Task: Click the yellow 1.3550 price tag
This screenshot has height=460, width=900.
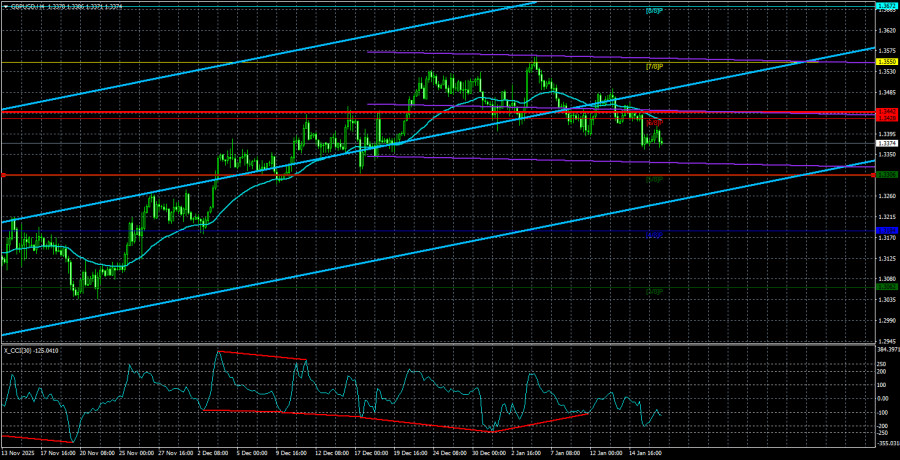Action: (886, 63)
